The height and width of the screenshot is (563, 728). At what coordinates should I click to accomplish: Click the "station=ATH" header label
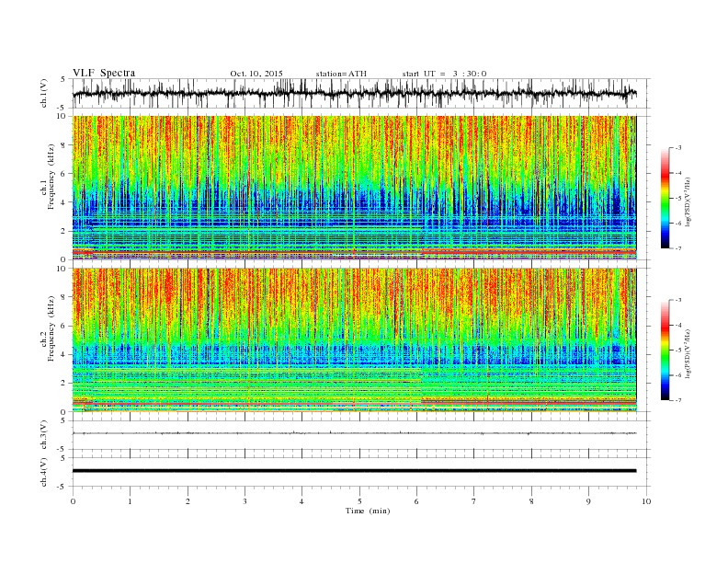[x=341, y=74]
